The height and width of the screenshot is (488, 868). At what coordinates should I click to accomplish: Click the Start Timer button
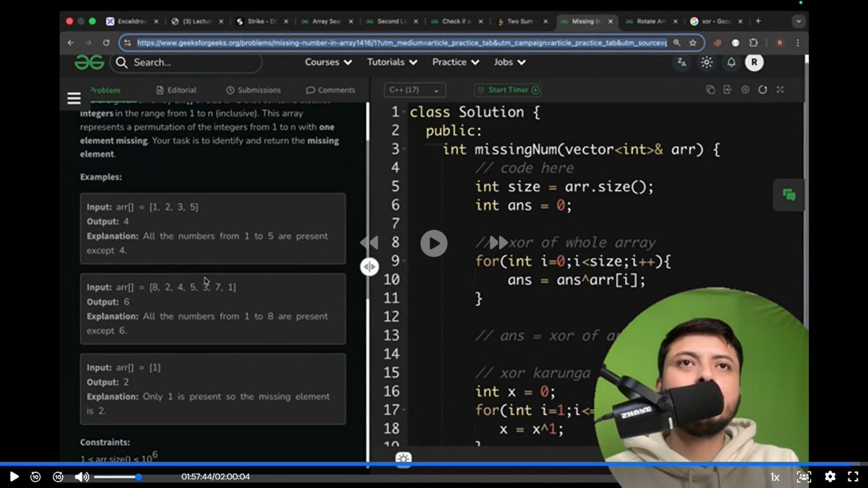point(508,90)
